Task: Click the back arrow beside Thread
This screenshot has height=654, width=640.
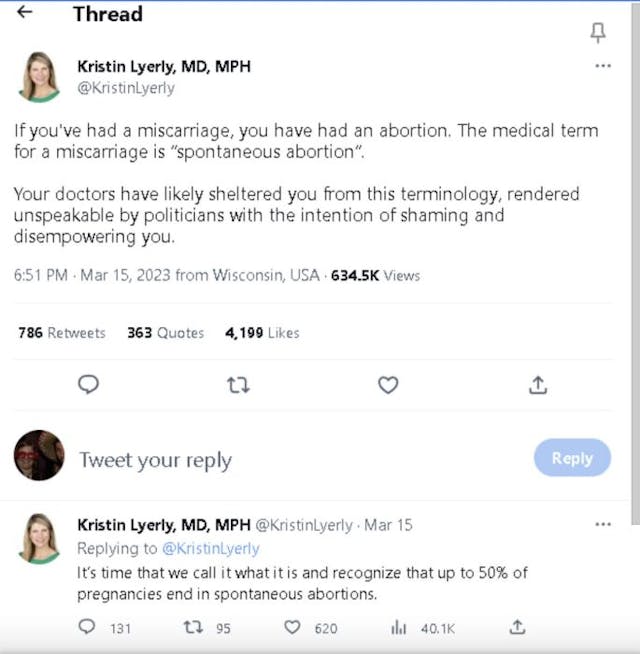Action: 25,13
